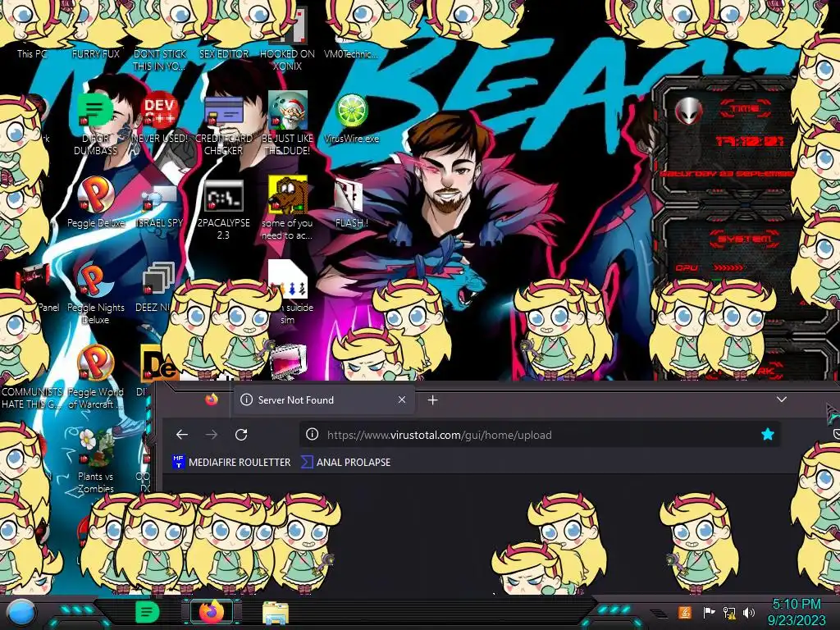Click the Firefox taskbar button
The height and width of the screenshot is (630, 840).
pyautogui.click(x=212, y=612)
